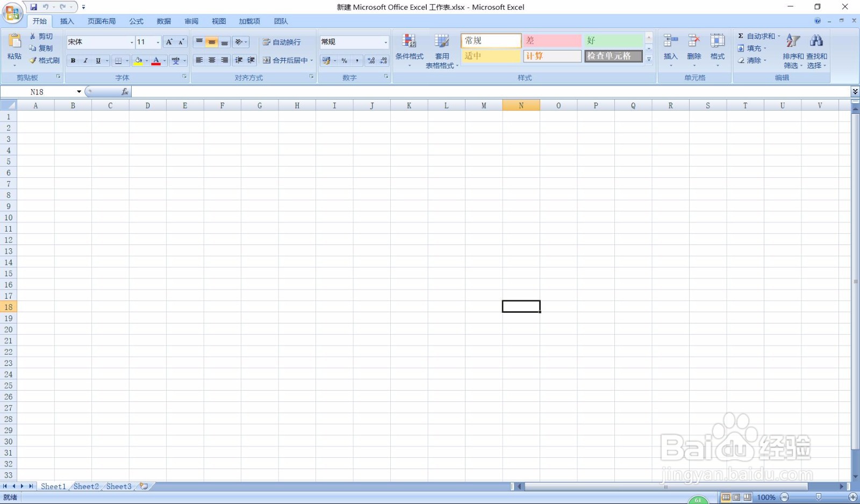Toggle middle vertical alignment
Screen dimensions: 860x504
pos(212,42)
